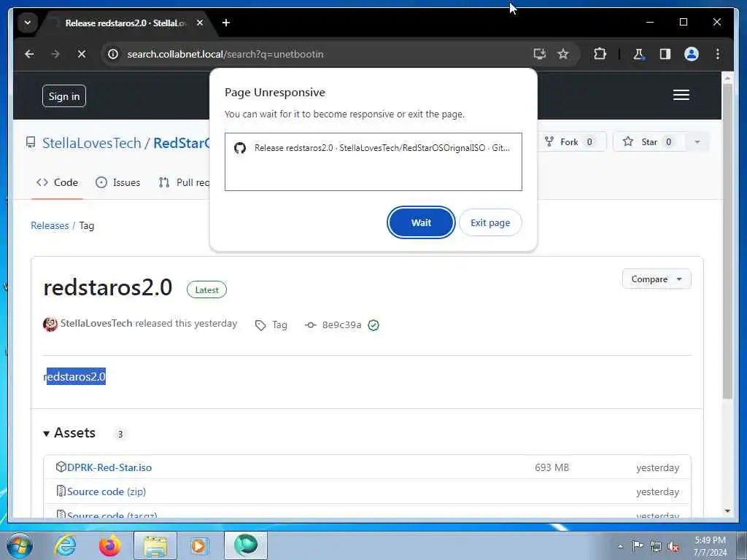
Task: Open the StellaLovesTech owner link
Action: pyautogui.click(x=91, y=143)
